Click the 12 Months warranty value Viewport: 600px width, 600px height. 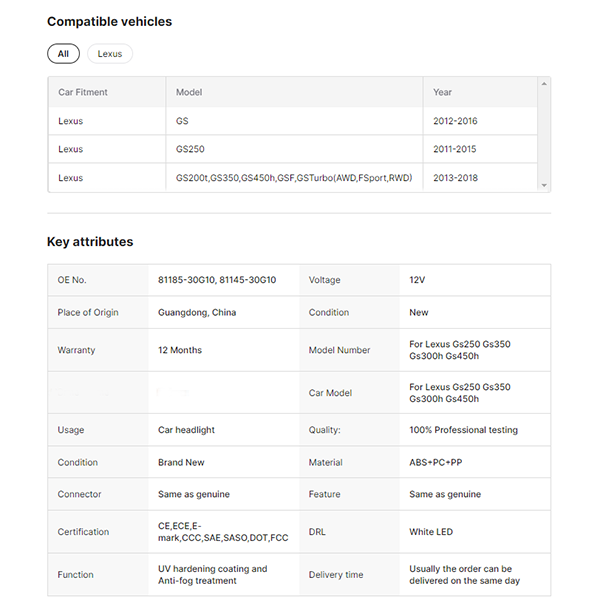click(180, 350)
